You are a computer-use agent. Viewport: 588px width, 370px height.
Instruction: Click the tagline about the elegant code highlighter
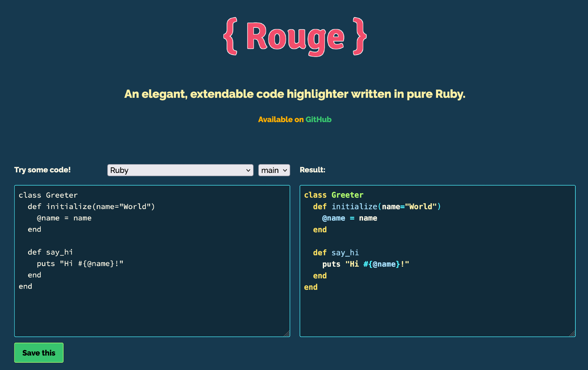tap(295, 94)
